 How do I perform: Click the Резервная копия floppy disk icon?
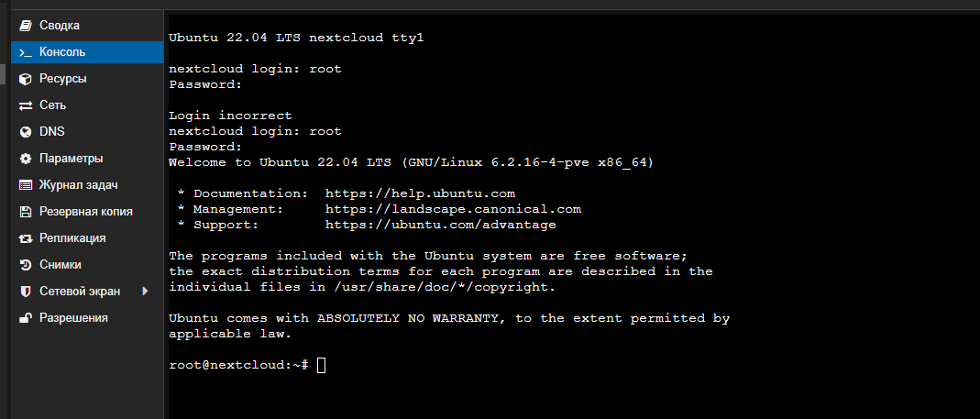click(x=25, y=212)
